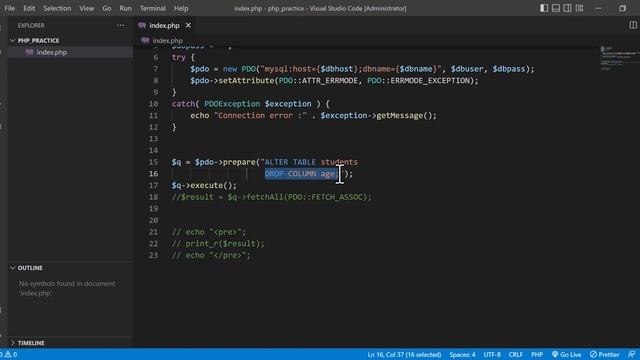
Task: Click the '$q->execute();' code line
Action: [204, 185]
